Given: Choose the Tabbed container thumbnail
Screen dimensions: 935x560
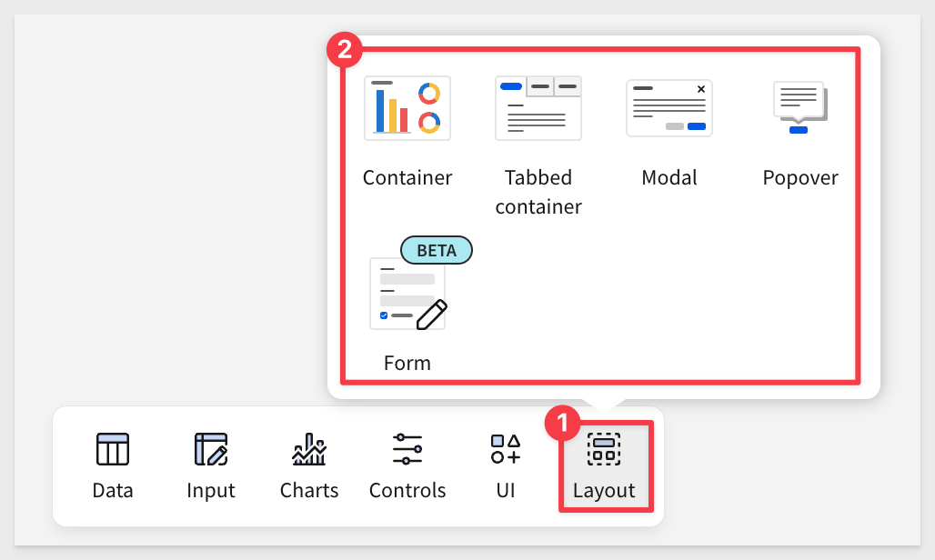Looking at the screenshot, I should (x=538, y=108).
